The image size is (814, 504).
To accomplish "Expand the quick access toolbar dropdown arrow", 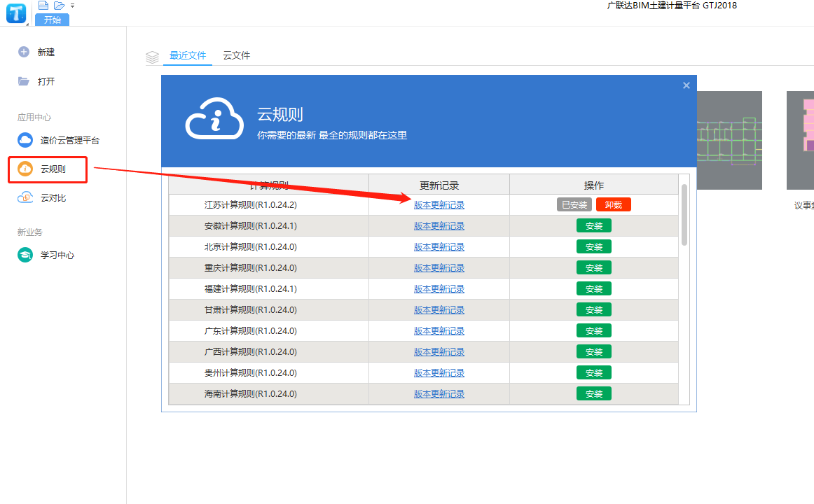I will tap(73, 6).
